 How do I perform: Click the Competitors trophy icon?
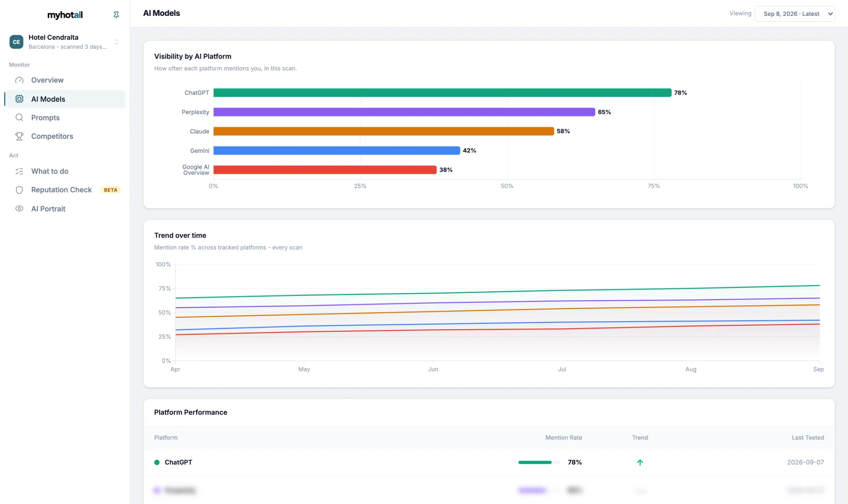[x=19, y=136]
